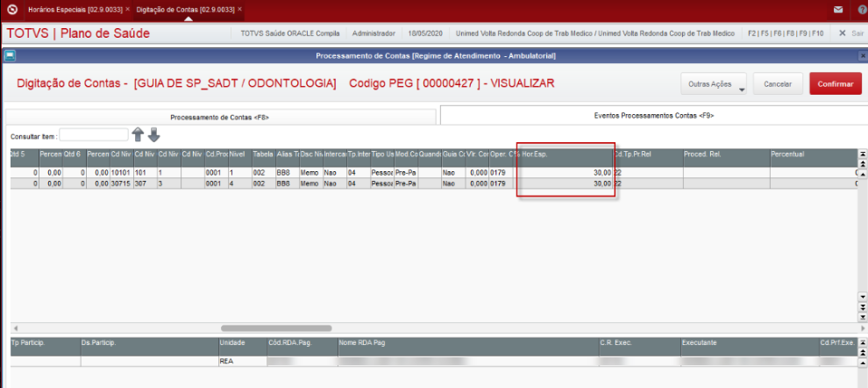Click the down arrow next to Consultar Item
This screenshot has height=388, width=868.
coord(153,134)
